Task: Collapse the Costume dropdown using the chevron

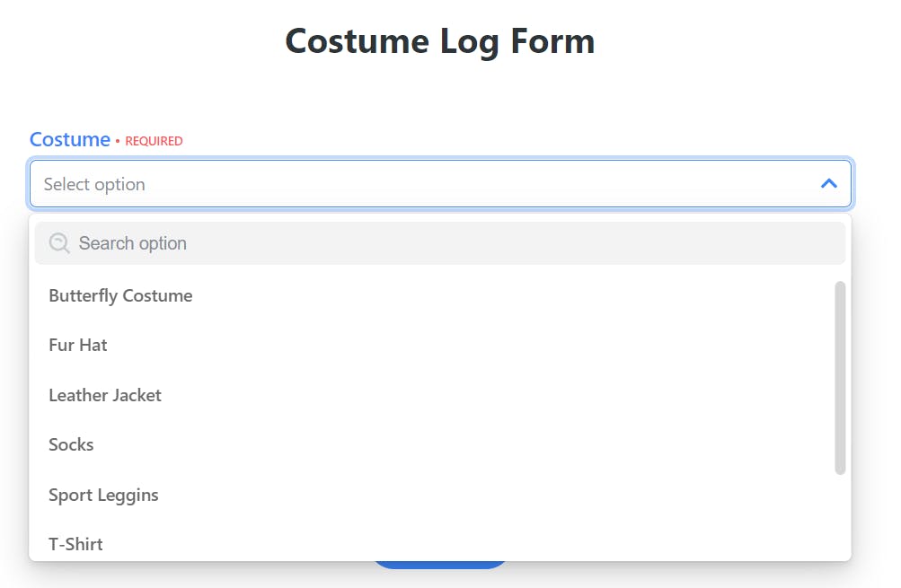Action: [x=828, y=184]
